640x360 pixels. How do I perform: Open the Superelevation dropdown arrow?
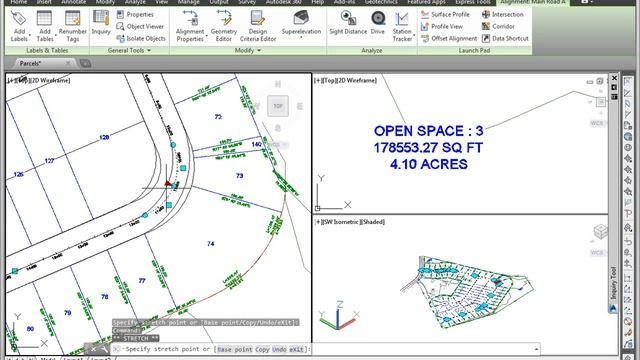(x=301, y=38)
